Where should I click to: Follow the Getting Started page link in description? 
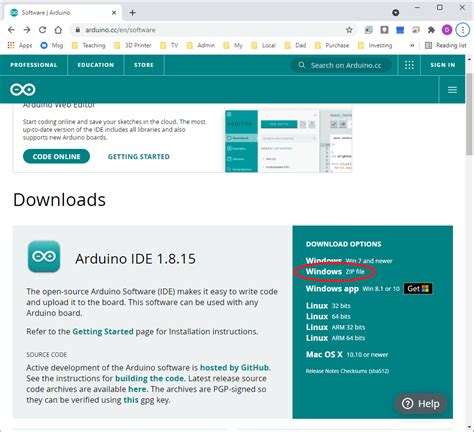coord(103,332)
